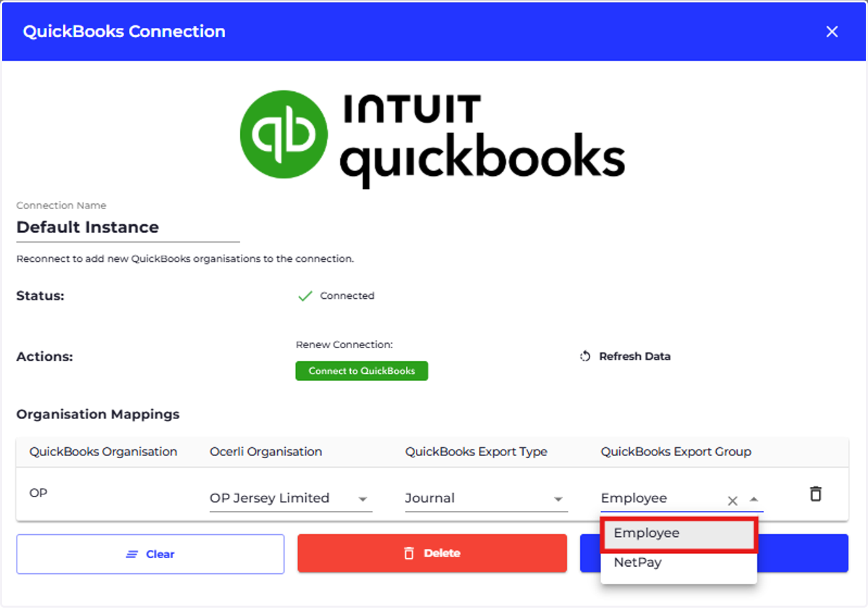
Task: Select NetPay from the export group list
Action: tap(678, 562)
